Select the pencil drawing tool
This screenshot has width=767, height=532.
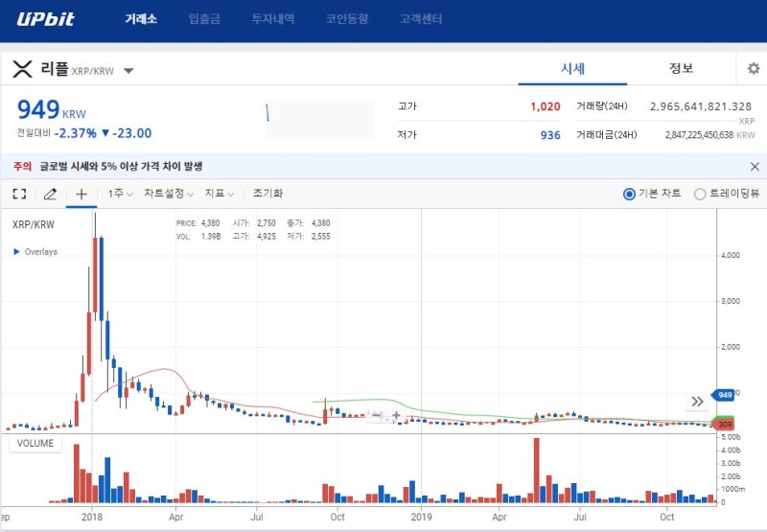[x=50, y=194]
